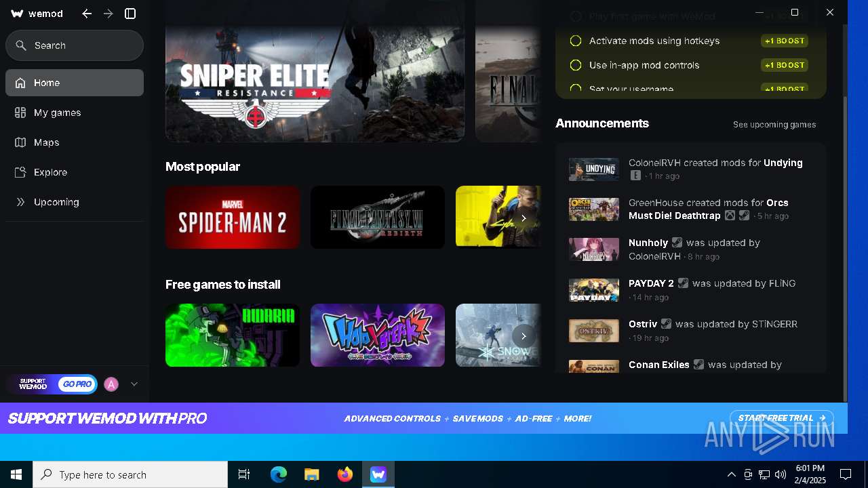Open the HoloXBreak free game card
This screenshot has height=488, width=868.
[378, 335]
